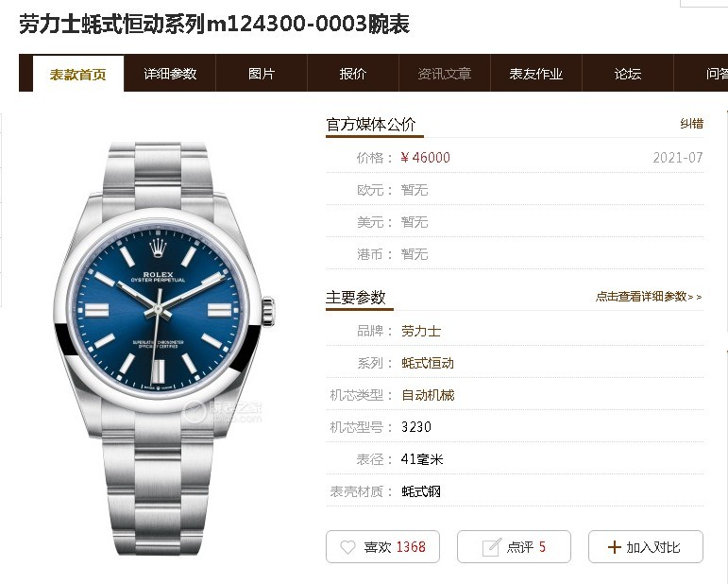
Task: Click the 加入对比 button
Action: 646,547
